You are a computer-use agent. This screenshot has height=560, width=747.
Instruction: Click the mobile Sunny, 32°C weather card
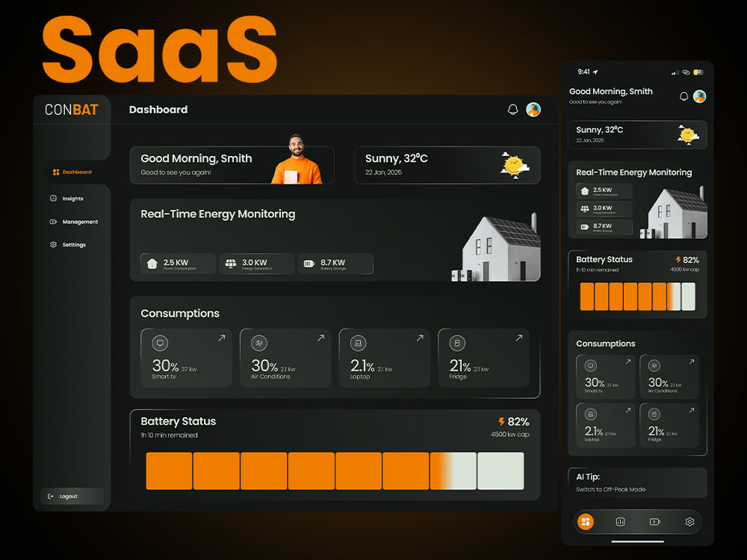click(637, 134)
